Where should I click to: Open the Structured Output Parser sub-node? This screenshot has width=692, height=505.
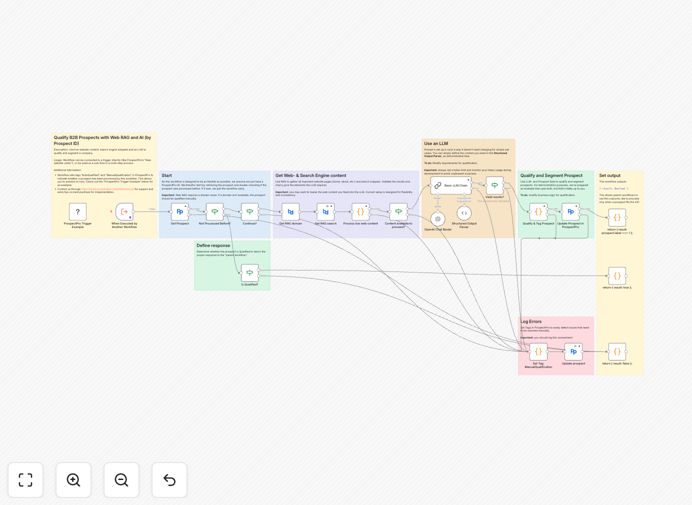coord(464,213)
